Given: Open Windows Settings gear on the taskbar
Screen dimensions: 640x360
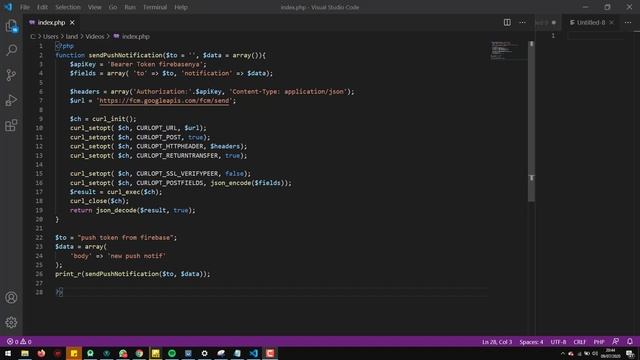Looking at the screenshot, I should (x=204, y=353).
